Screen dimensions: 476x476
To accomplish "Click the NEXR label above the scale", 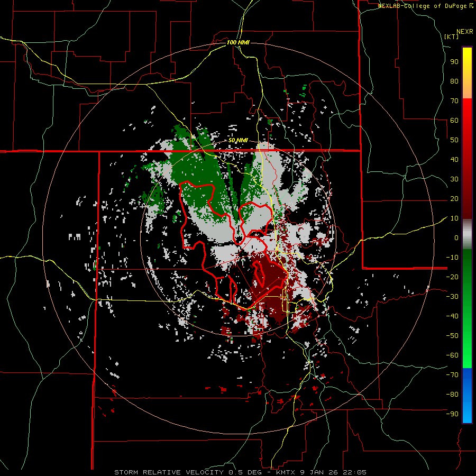I will click(465, 32).
